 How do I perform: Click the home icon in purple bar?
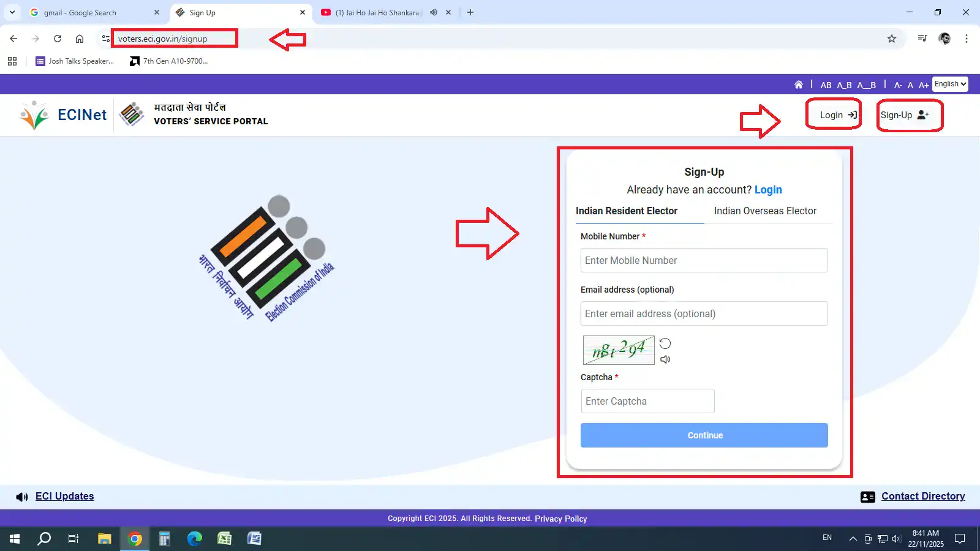(x=799, y=84)
